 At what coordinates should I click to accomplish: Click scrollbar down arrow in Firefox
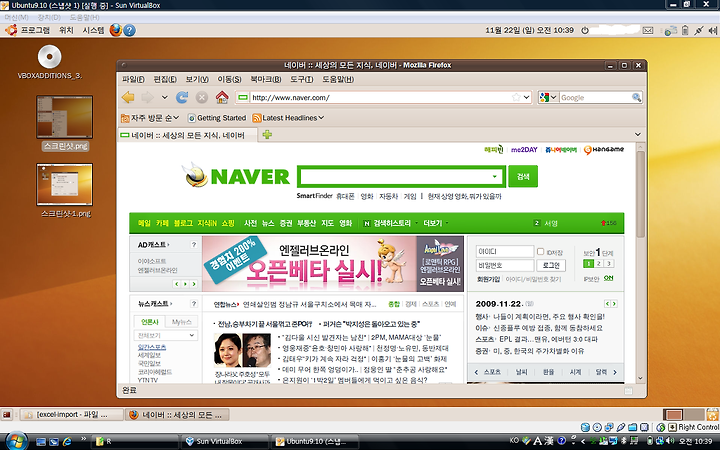pos(641,378)
